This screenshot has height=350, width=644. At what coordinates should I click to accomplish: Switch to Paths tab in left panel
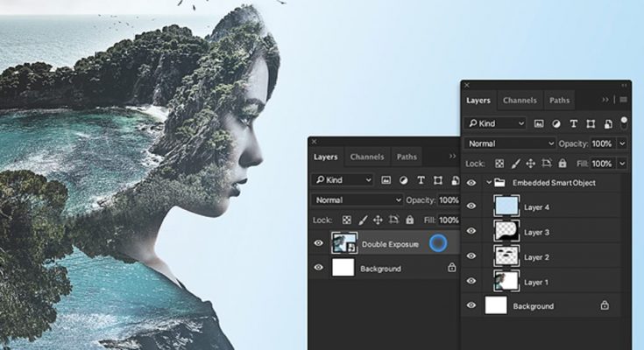(407, 157)
